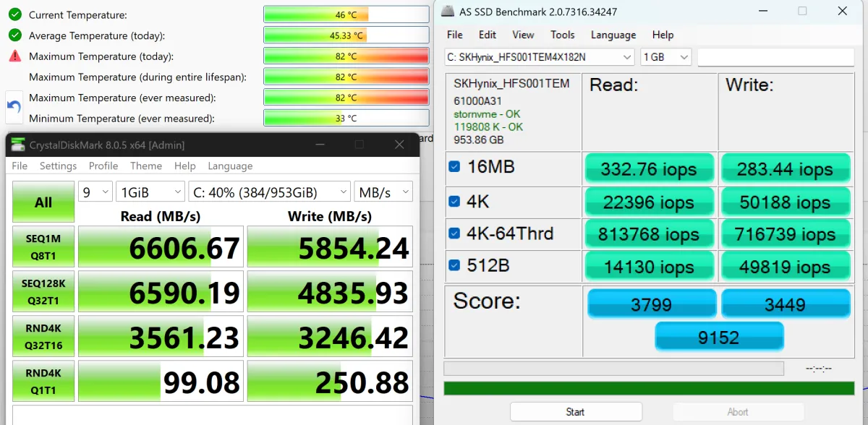Open the SKHynix drive dropdown in AS SSD
868x425 pixels.
point(540,57)
